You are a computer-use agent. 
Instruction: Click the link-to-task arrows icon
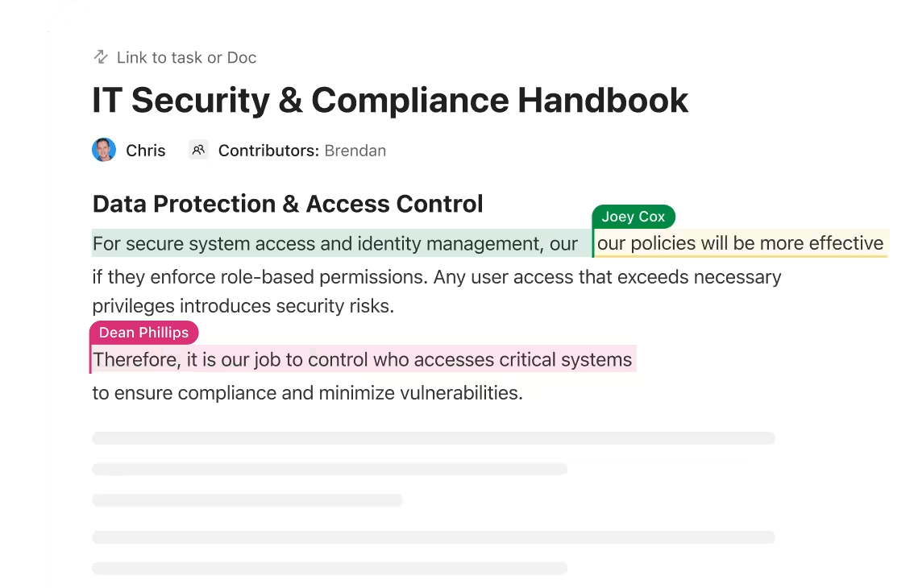tap(99, 57)
